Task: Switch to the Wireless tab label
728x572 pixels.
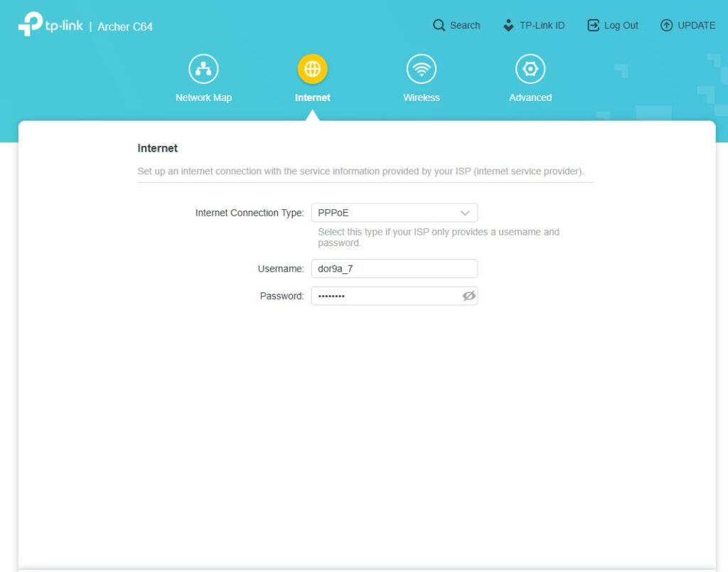Action: pos(421,97)
